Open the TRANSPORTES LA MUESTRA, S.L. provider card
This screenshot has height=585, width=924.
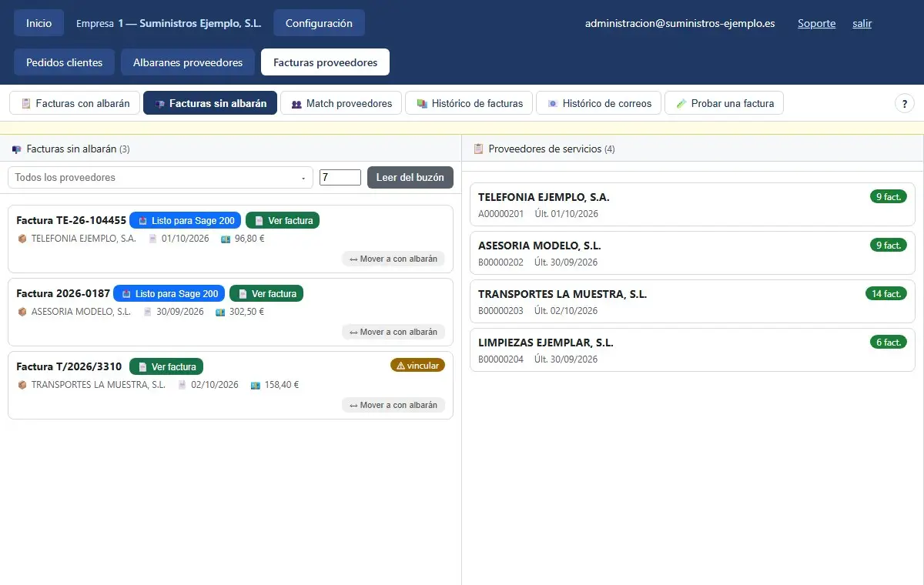pos(692,302)
